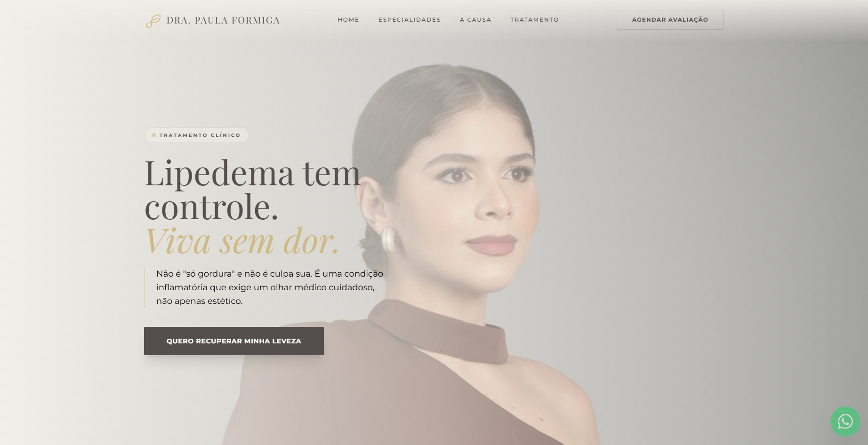
Task: Go to the Home menu item
Action: 348,20
